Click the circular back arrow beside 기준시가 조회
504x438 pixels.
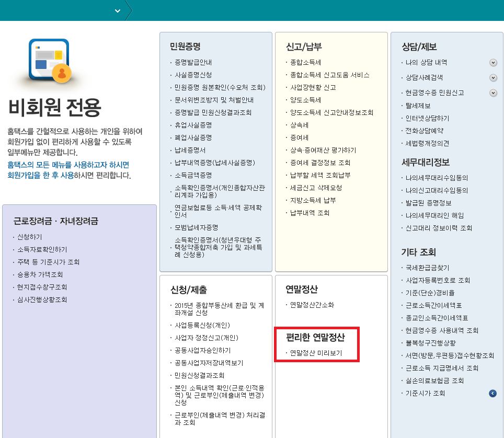coord(491,393)
